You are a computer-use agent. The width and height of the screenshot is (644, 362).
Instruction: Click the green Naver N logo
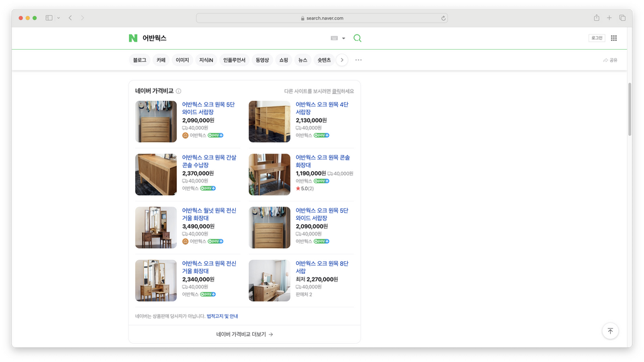pos(133,38)
